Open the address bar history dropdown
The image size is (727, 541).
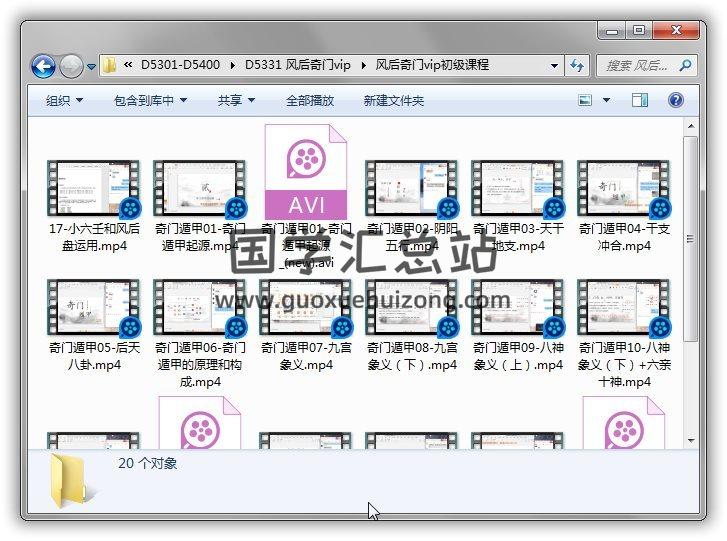554,66
